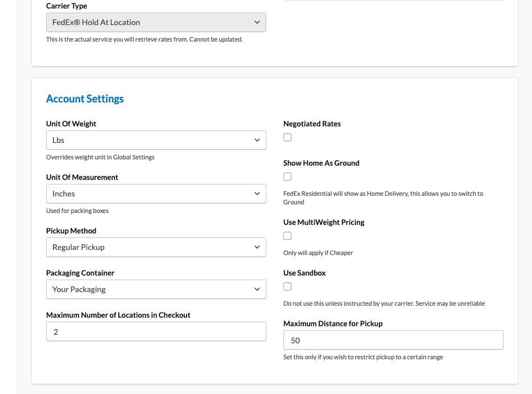Click the Show Home As Ground label
Image resolution: width=532 pixels, height=394 pixels.
(321, 163)
